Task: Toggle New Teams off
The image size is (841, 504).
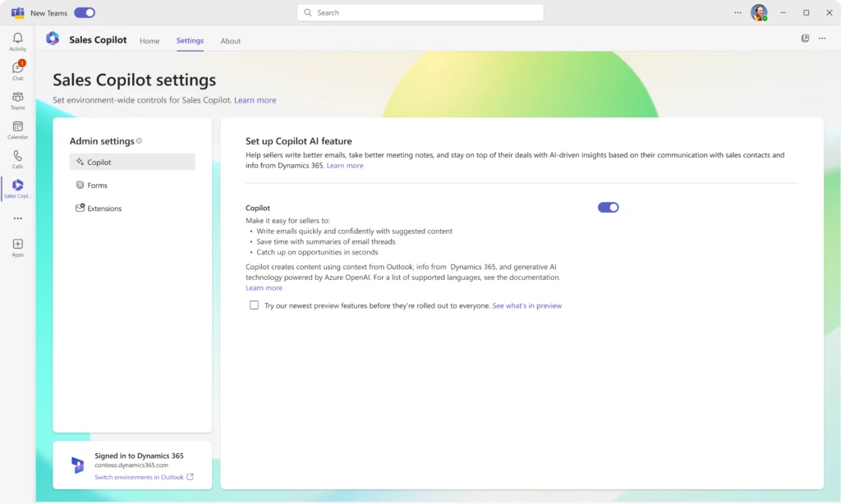Action: coord(85,12)
